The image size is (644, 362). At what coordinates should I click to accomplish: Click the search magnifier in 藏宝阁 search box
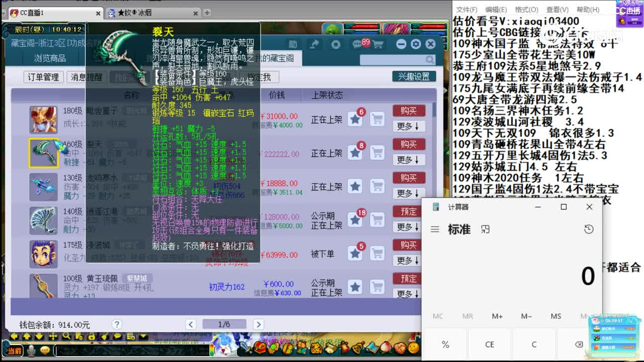(430, 60)
